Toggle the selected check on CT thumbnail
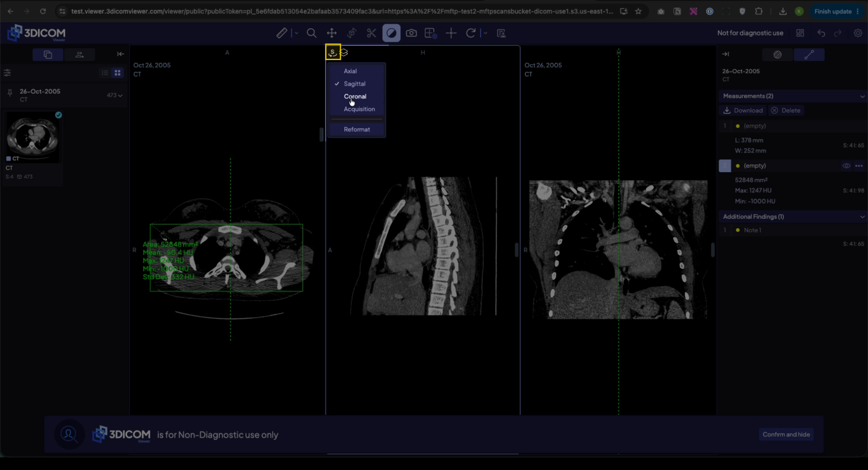 click(x=58, y=115)
